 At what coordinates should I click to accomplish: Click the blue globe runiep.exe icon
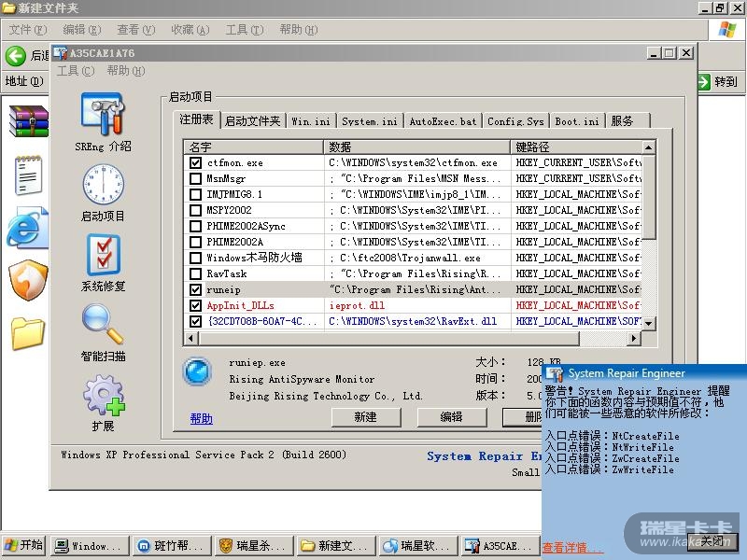tap(197, 371)
